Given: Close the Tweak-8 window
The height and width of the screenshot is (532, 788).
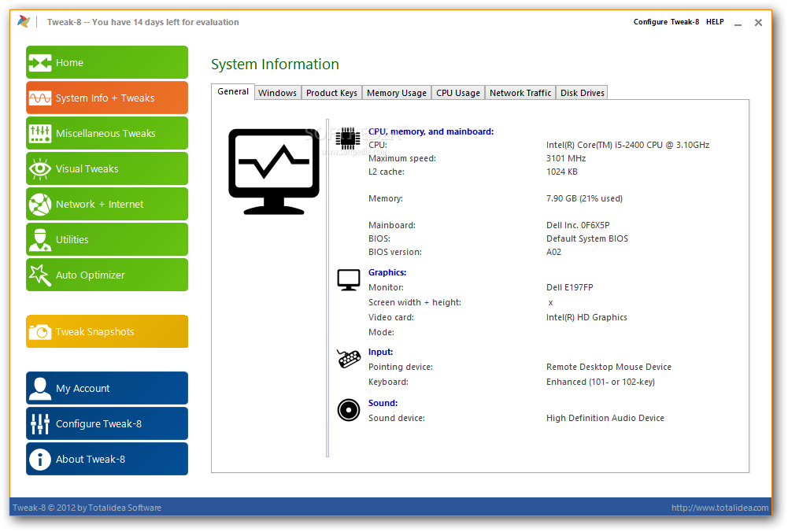Looking at the screenshot, I should click(758, 23).
